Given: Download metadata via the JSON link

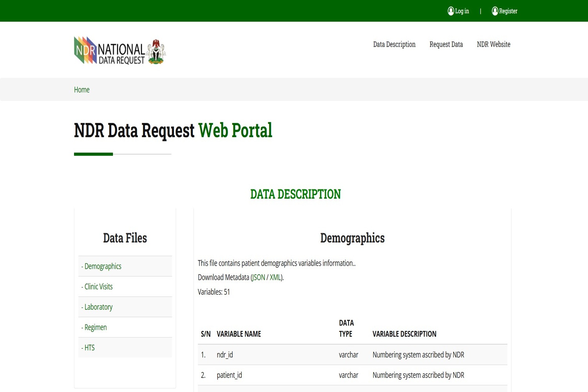Looking at the screenshot, I should click(259, 278).
